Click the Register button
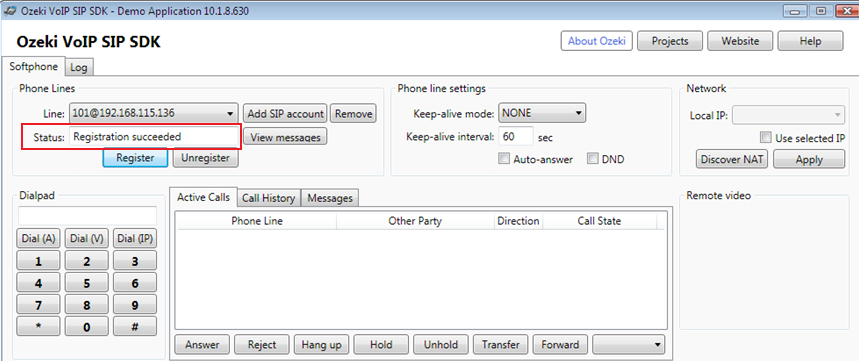The width and height of the screenshot is (859, 361). point(135,158)
